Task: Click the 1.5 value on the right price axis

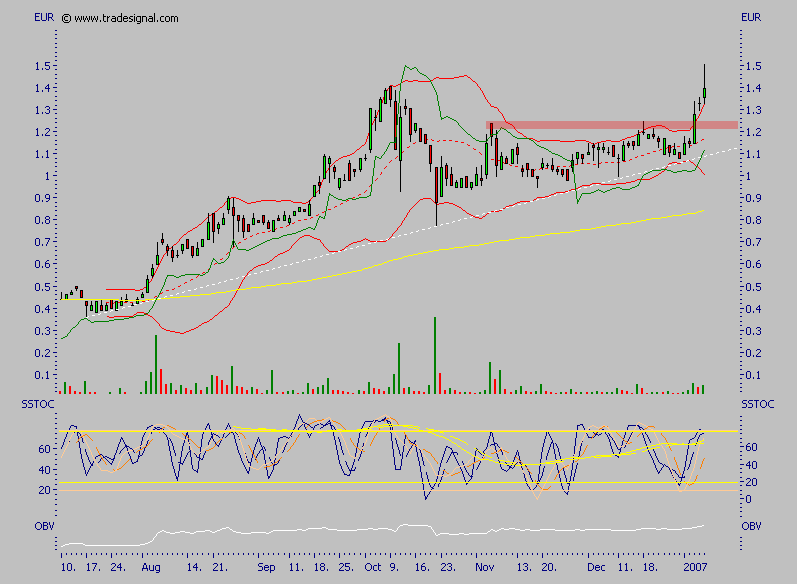Action: (754, 66)
